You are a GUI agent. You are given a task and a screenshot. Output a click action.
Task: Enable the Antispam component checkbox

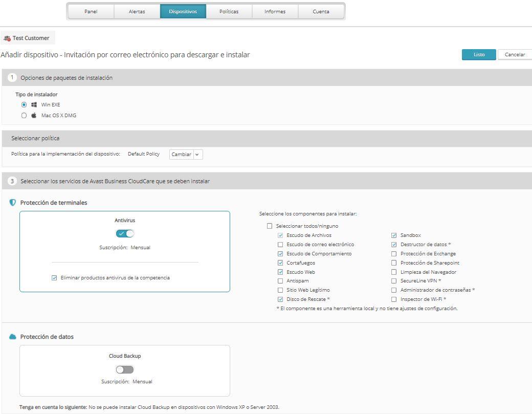click(280, 281)
